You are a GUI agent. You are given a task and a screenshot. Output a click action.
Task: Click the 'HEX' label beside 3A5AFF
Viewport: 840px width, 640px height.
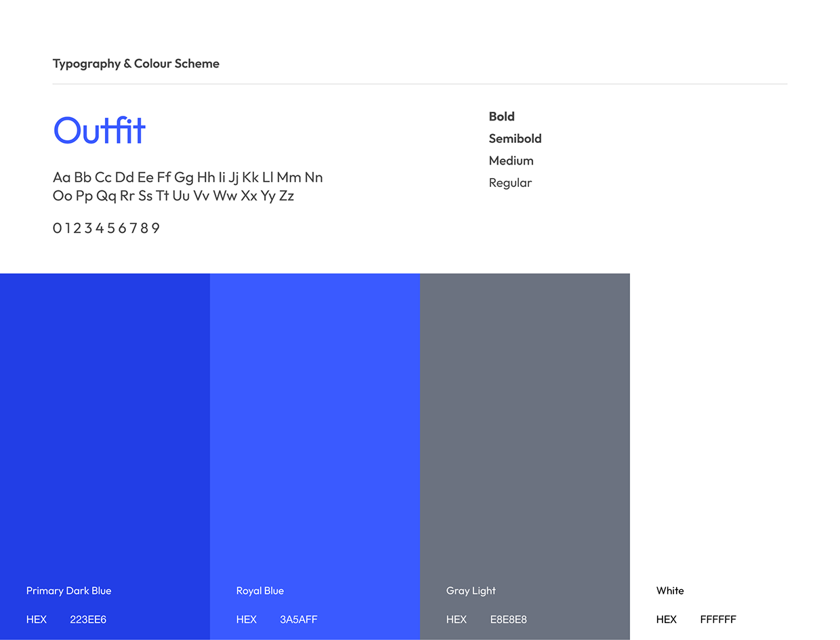pyautogui.click(x=247, y=619)
